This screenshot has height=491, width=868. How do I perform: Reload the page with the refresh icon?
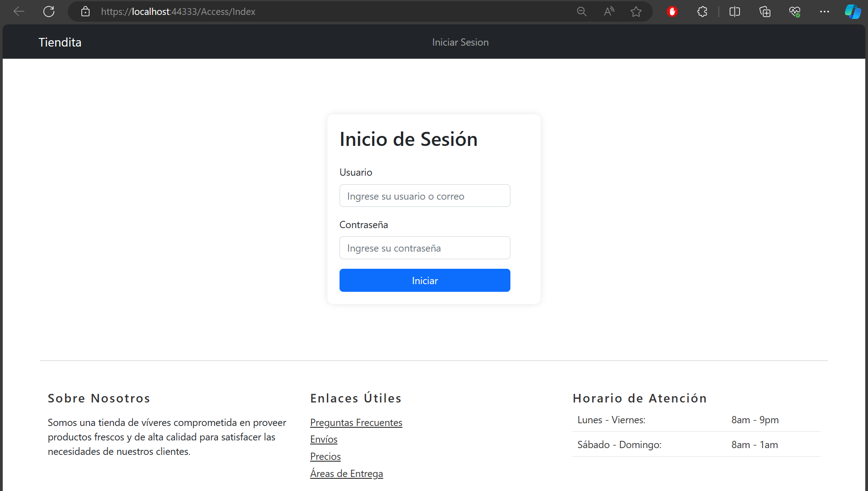49,12
